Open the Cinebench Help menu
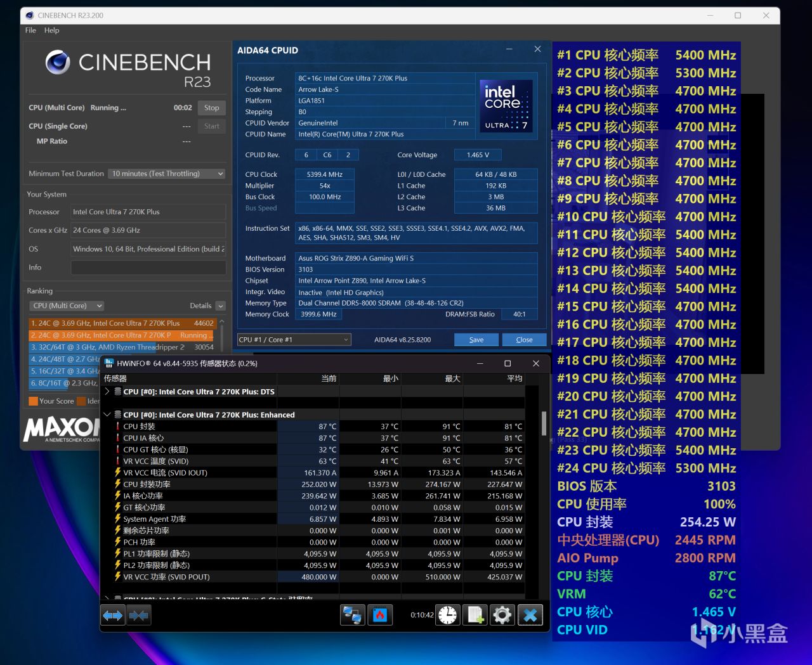The width and height of the screenshot is (812, 665). pos(52,30)
